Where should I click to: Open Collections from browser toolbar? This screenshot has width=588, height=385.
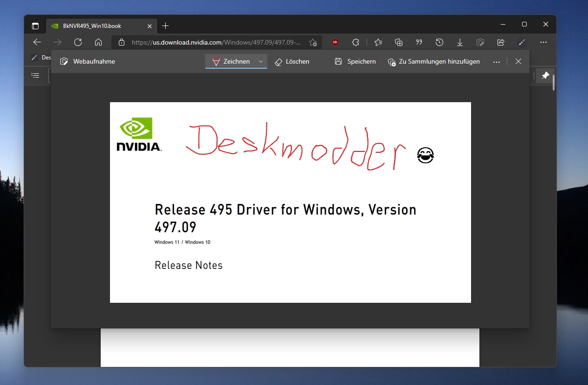pyautogui.click(x=399, y=42)
